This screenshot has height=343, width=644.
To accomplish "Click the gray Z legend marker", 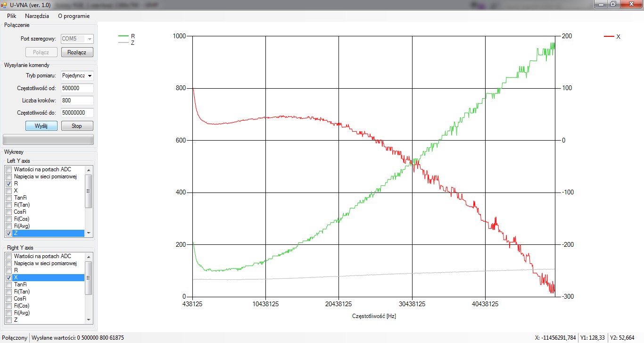I will 124,42.
